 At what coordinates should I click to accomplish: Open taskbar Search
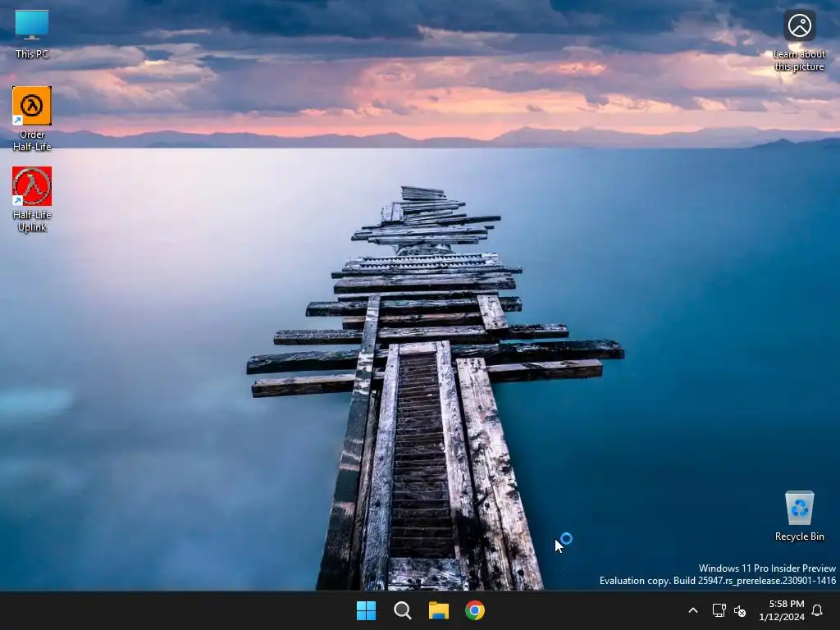pos(402,610)
